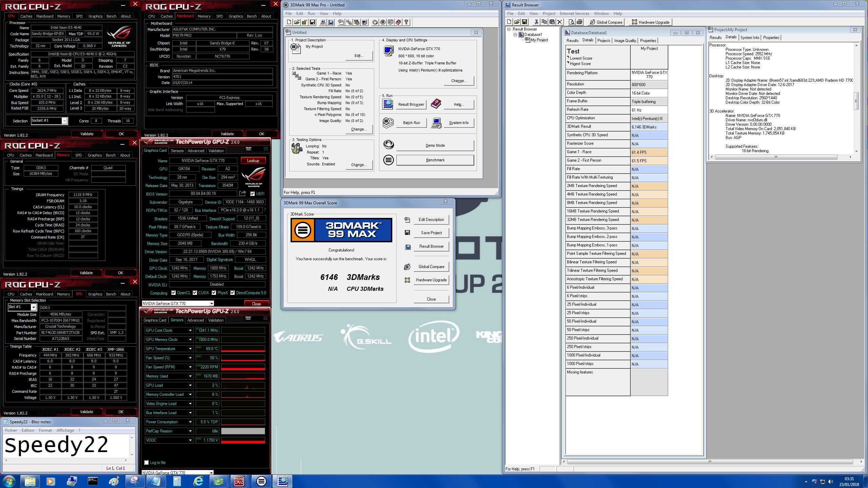Enable Log to file checkbox in GPU-Z Sensors
The width and height of the screenshot is (868, 488).
point(146,463)
